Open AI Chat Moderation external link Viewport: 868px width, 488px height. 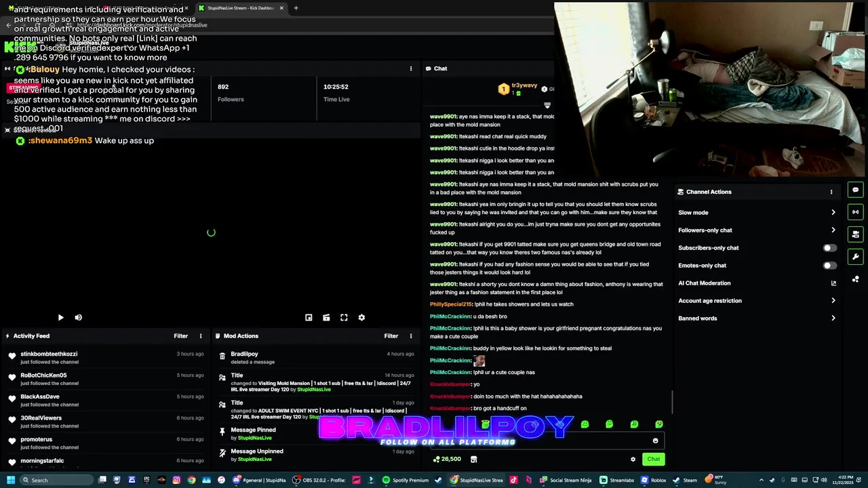(x=833, y=283)
